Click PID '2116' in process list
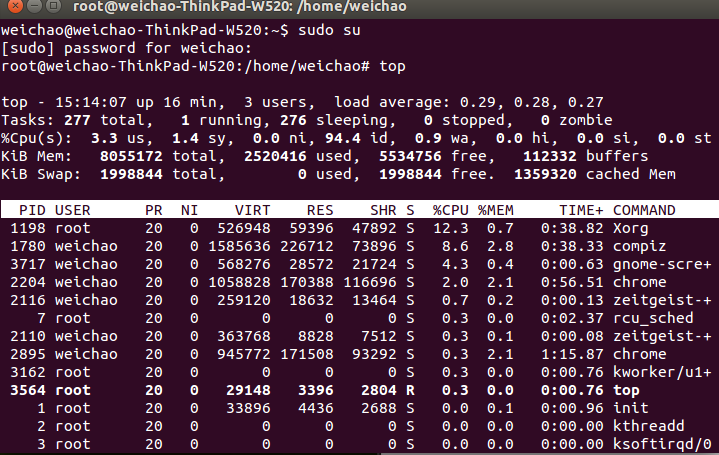Image resolution: width=719 pixels, height=455 pixels. pos(28,300)
